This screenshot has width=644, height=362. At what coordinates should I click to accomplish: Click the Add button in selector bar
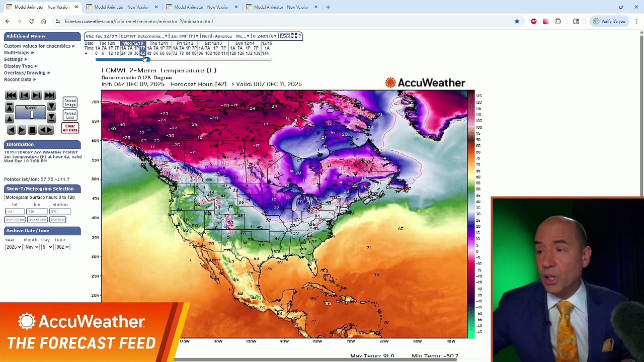click(285, 36)
